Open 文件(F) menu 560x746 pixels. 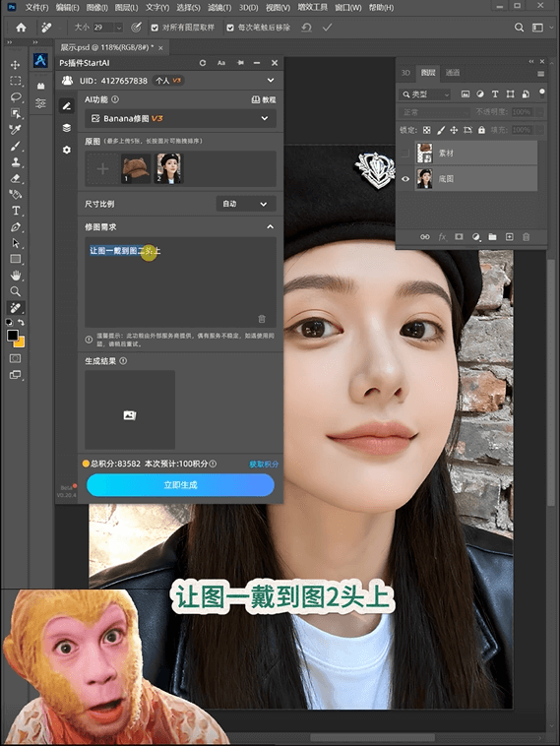point(37,8)
